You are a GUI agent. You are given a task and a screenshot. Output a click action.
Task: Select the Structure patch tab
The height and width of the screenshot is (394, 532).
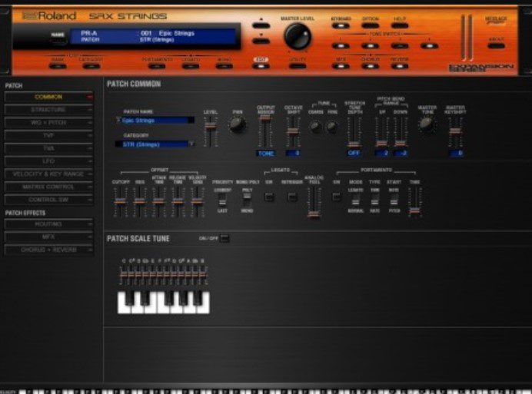[x=48, y=110]
